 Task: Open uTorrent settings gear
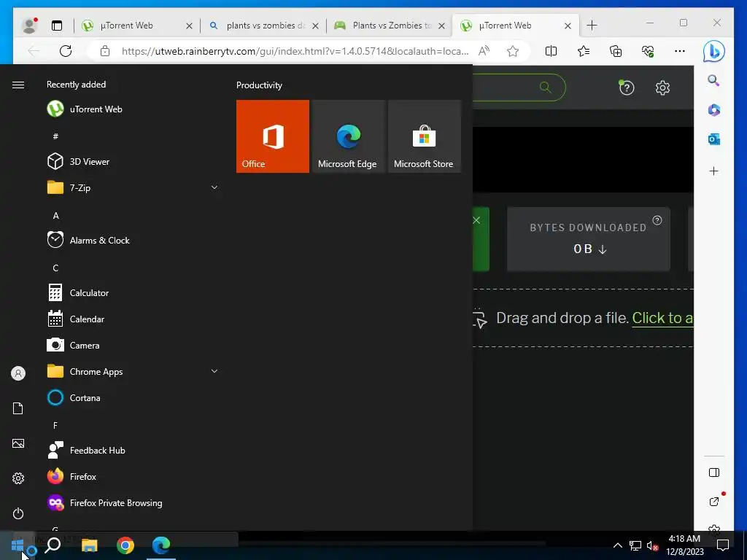662,87
